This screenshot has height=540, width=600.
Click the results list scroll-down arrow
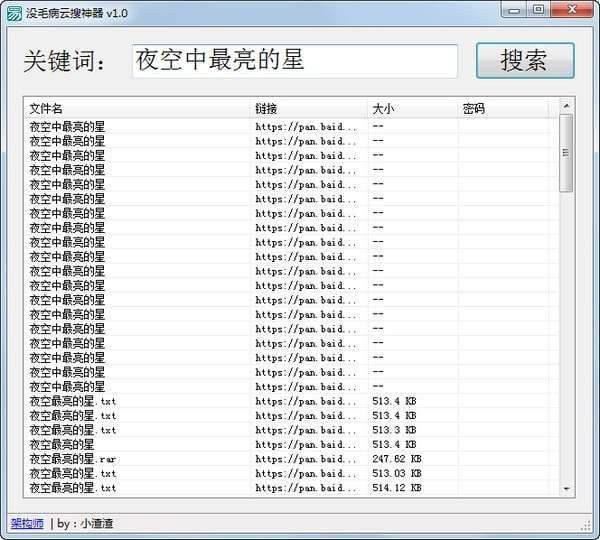pos(566,489)
